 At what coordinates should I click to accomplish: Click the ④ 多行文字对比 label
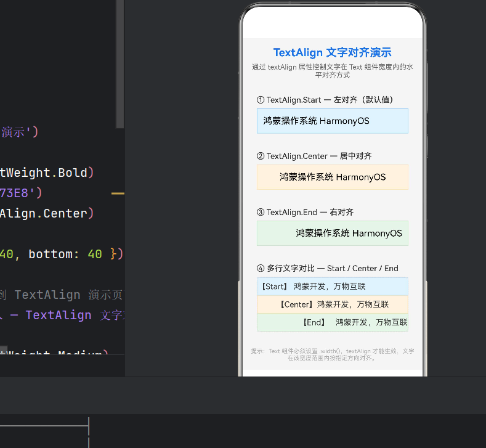click(x=327, y=269)
